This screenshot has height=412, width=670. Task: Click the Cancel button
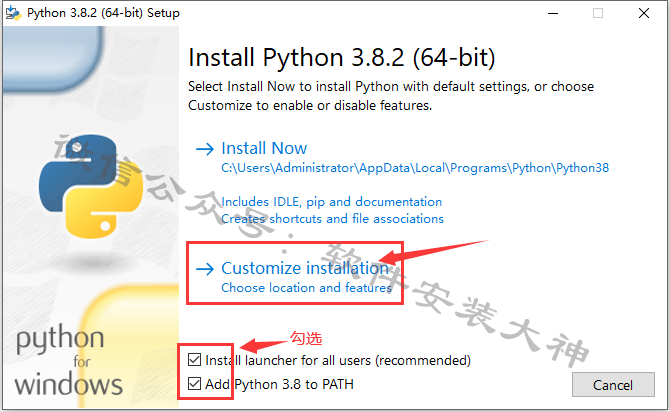613,385
